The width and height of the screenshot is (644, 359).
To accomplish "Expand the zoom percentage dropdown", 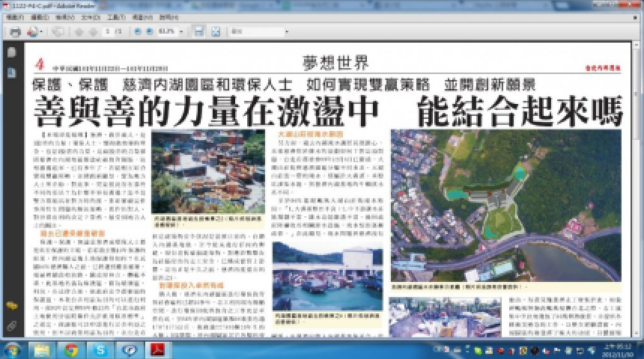I will (x=180, y=31).
